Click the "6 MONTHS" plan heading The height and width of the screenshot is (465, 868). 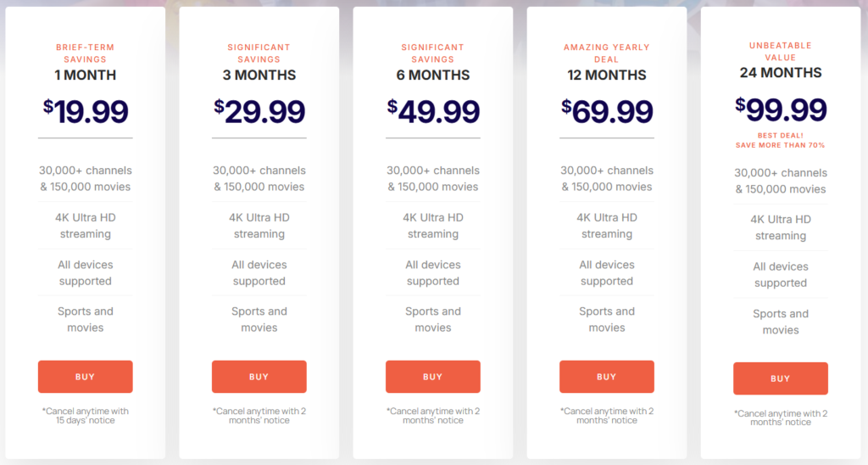tap(432, 75)
